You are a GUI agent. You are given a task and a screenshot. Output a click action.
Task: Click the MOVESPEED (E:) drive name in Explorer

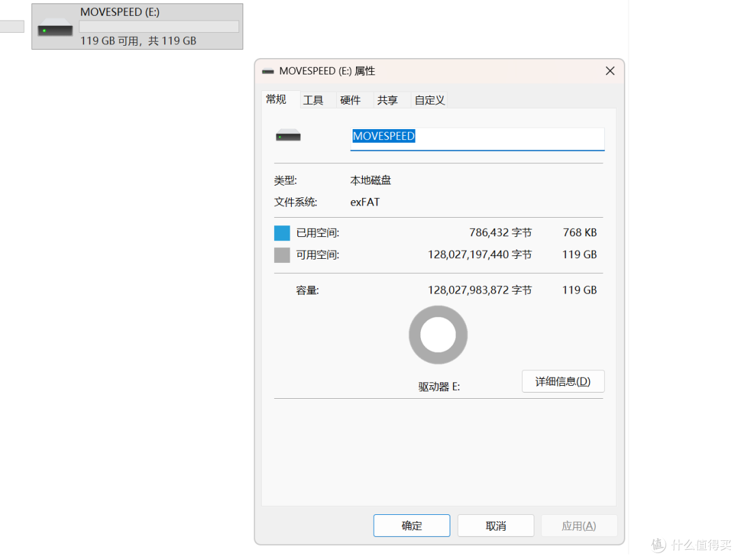[x=120, y=12]
